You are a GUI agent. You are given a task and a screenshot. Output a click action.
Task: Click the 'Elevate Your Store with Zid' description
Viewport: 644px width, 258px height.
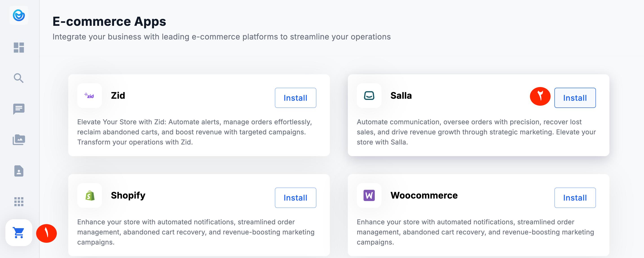coord(194,132)
